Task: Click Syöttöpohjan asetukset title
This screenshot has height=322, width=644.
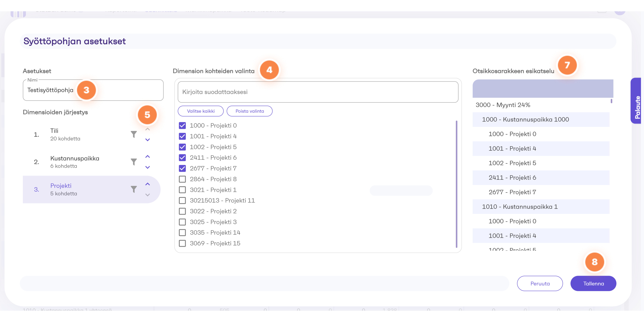Action: point(75,41)
